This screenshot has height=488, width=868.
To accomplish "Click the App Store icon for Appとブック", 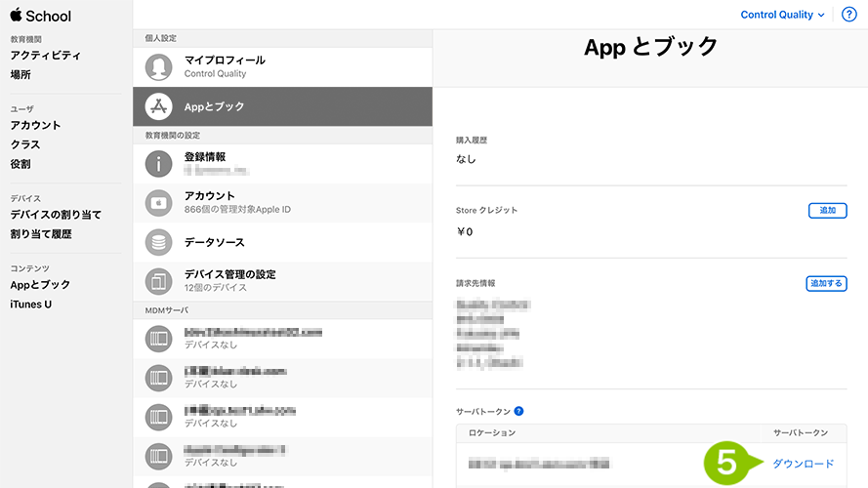I will click(x=158, y=106).
